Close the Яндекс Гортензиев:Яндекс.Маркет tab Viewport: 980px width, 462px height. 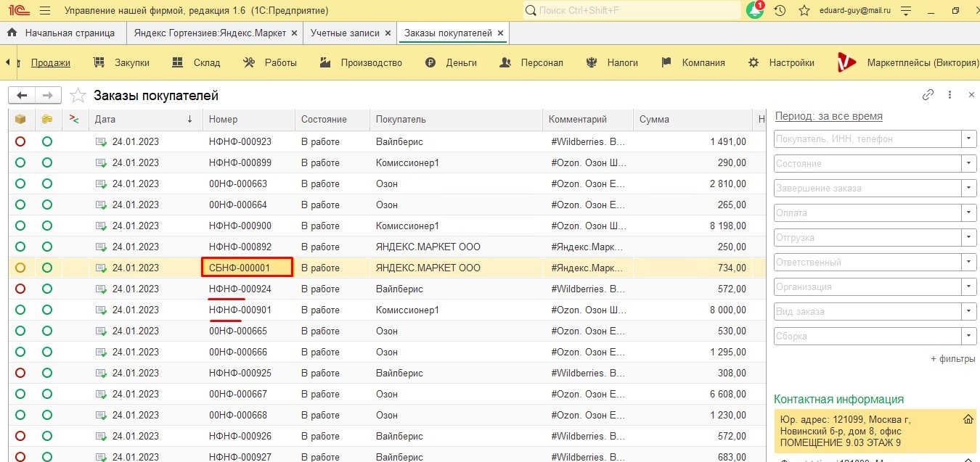pos(294,33)
